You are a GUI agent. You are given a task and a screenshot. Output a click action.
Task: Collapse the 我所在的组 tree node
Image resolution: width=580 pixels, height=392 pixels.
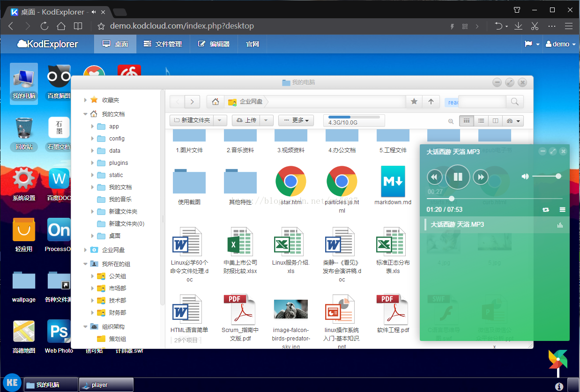[85, 264]
